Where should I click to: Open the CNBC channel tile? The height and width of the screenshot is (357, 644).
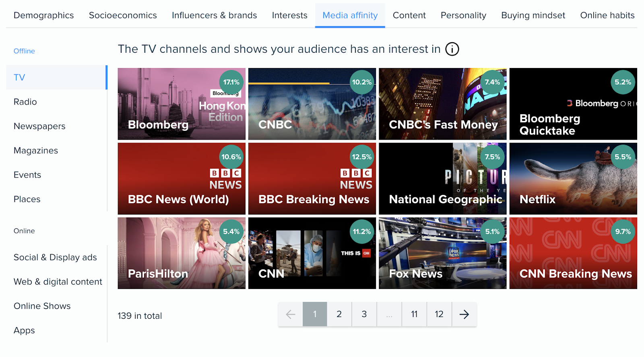pos(312,104)
